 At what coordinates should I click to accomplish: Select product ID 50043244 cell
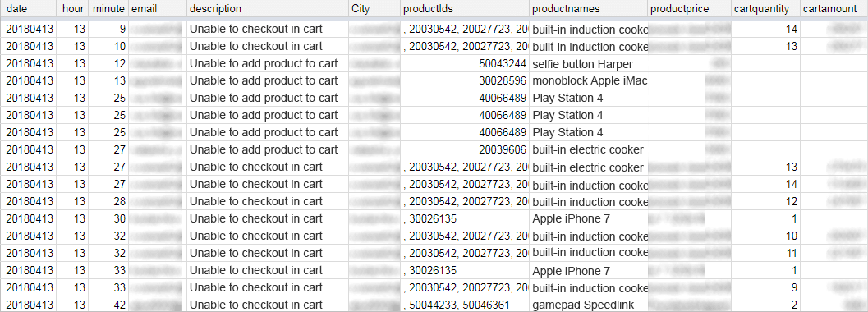(465, 63)
